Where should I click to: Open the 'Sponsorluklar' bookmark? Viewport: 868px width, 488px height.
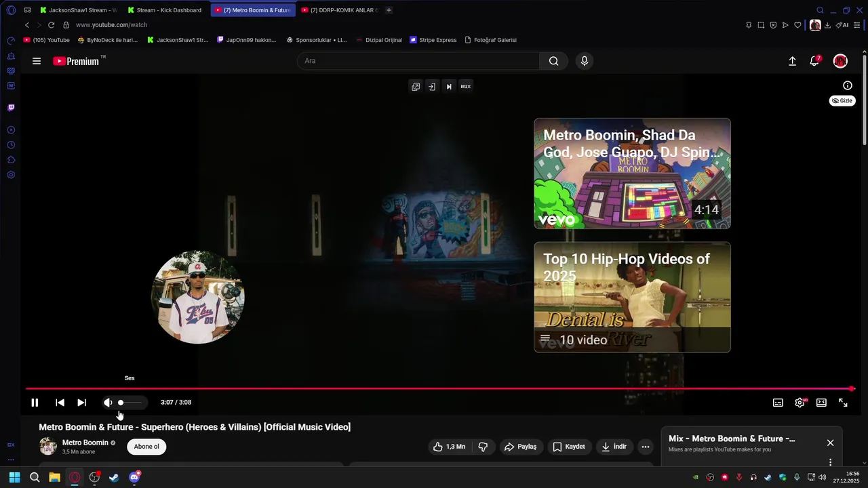coord(317,40)
